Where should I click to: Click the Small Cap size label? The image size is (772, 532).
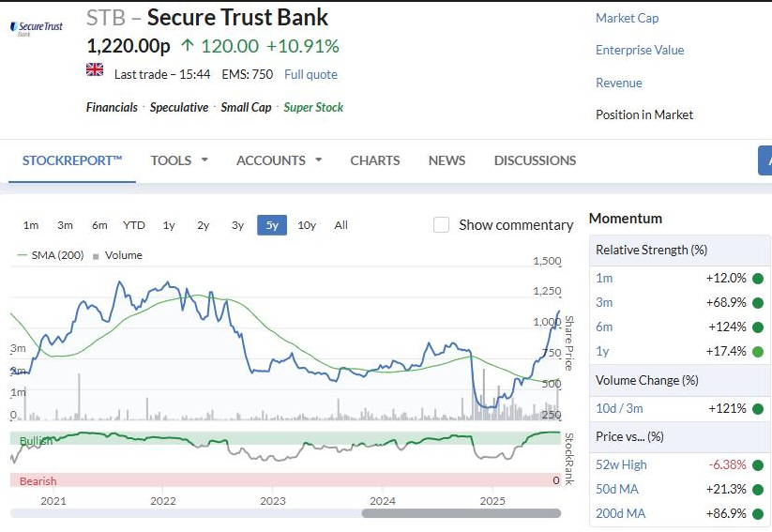[x=246, y=107]
